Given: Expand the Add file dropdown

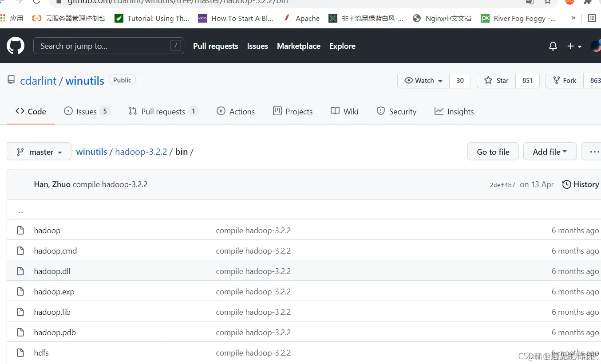Looking at the screenshot, I should tap(550, 152).
